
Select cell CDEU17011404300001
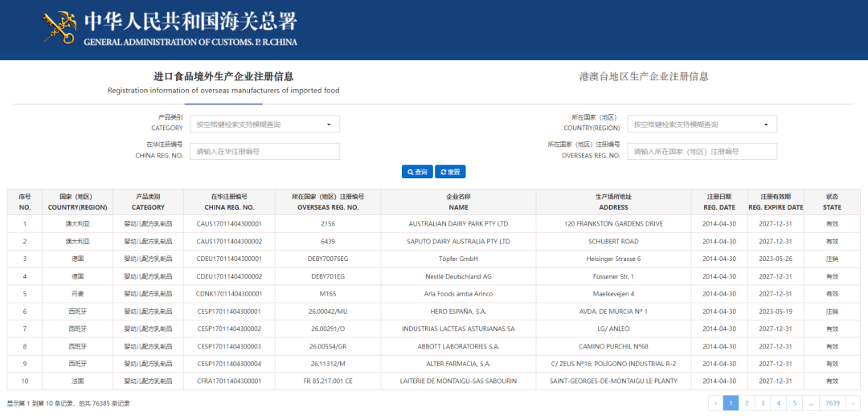229,259
